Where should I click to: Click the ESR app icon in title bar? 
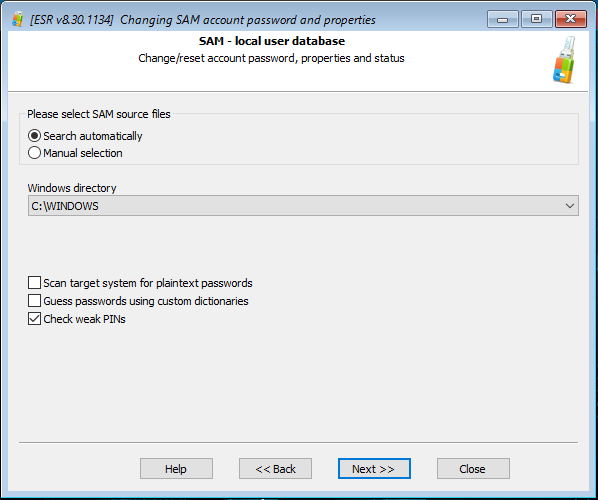point(18,19)
